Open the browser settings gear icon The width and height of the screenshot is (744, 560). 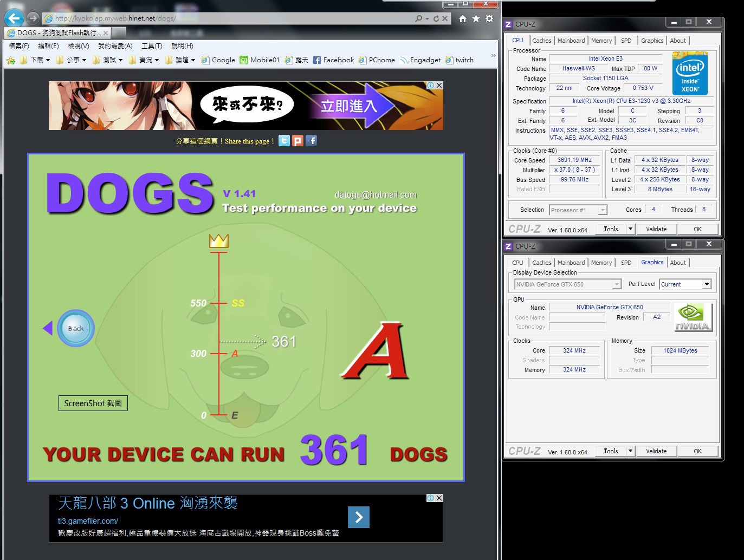click(489, 18)
